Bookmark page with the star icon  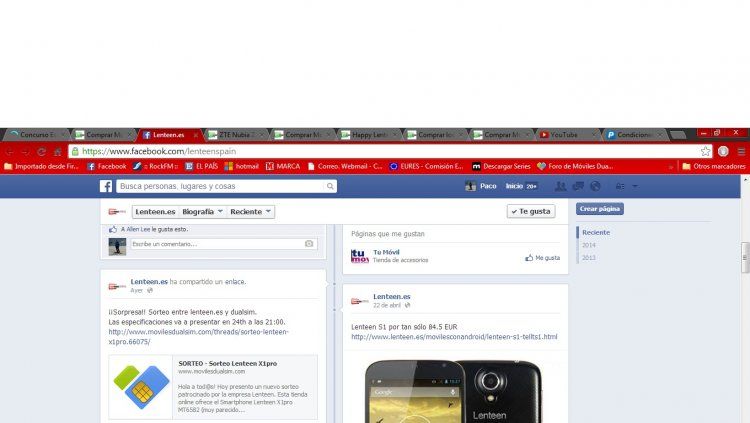(x=706, y=151)
